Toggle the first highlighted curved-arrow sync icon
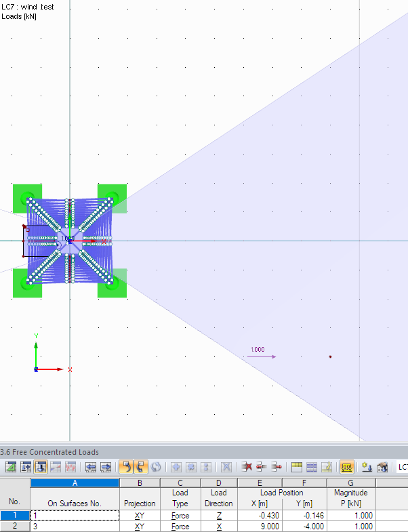 click(126, 467)
